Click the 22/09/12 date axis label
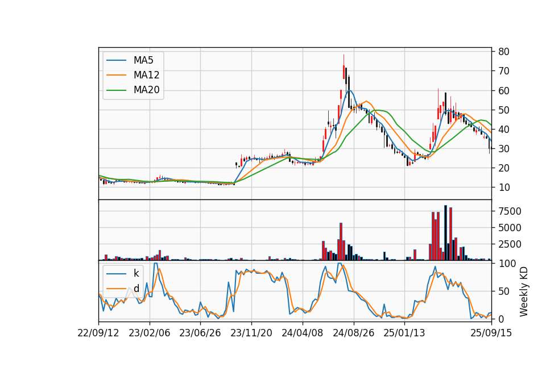 coord(98,333)
